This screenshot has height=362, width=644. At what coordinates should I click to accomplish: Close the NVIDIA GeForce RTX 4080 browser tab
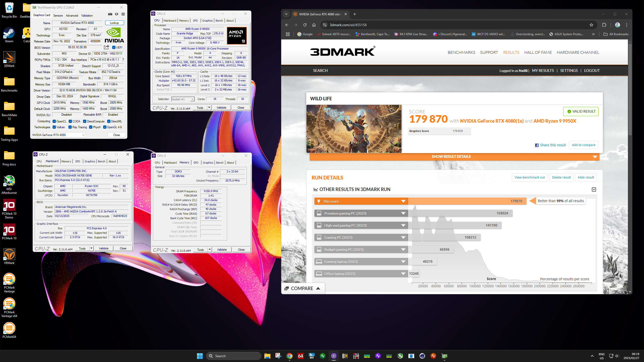point(346,14)
